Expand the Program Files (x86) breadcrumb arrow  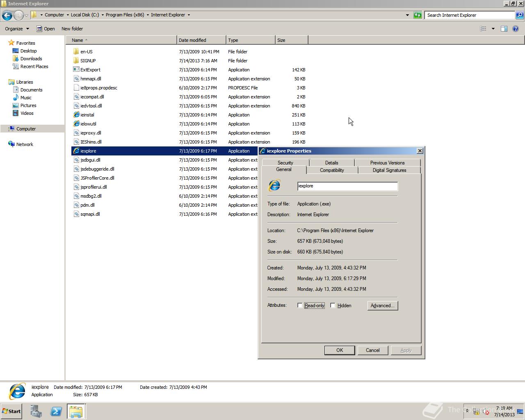click(148, 15)
